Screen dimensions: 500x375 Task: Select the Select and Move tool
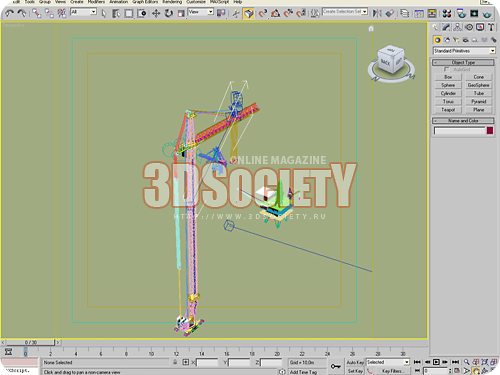156,13
